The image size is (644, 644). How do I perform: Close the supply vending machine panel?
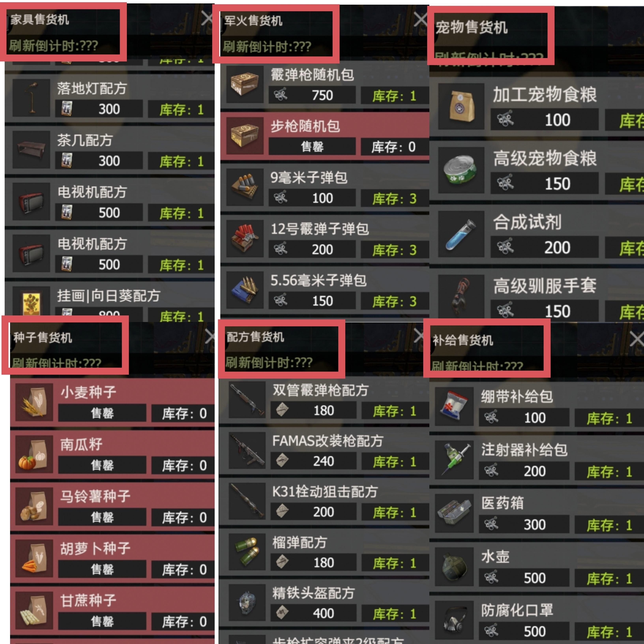point(636,340)
